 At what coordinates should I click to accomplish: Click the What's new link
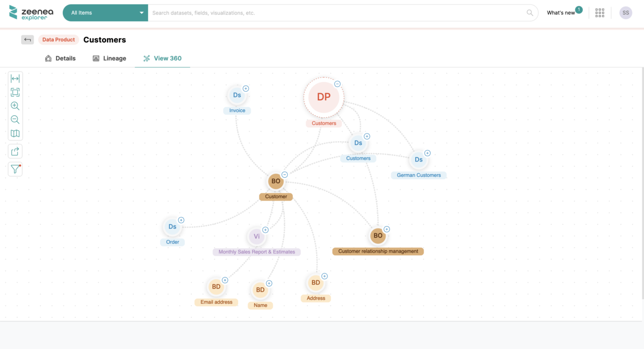[560, 13]
